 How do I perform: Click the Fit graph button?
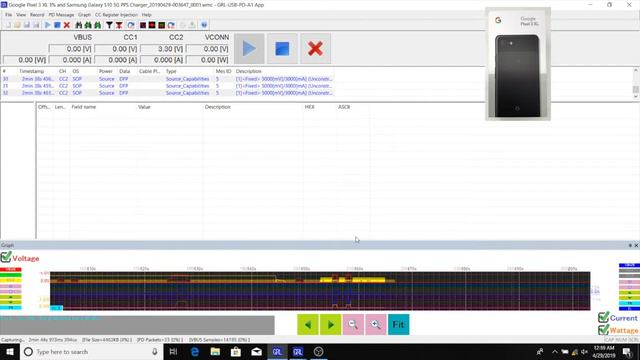pos(398,324)
